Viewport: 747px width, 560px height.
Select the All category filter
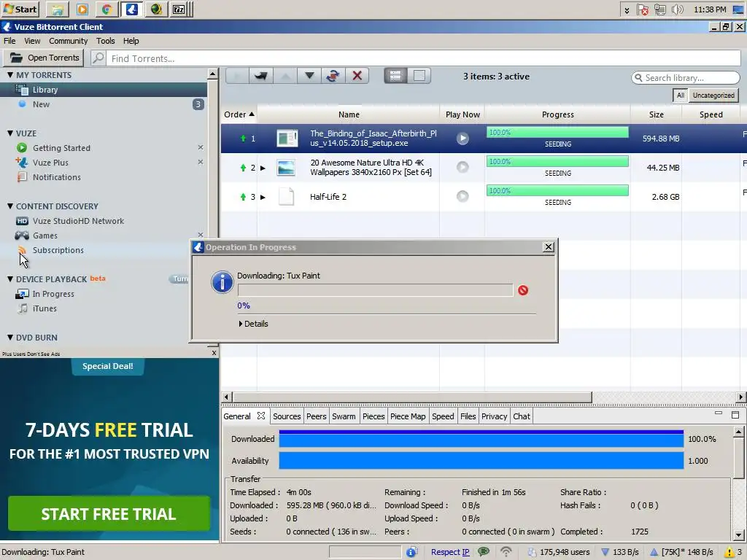point(681,96)
